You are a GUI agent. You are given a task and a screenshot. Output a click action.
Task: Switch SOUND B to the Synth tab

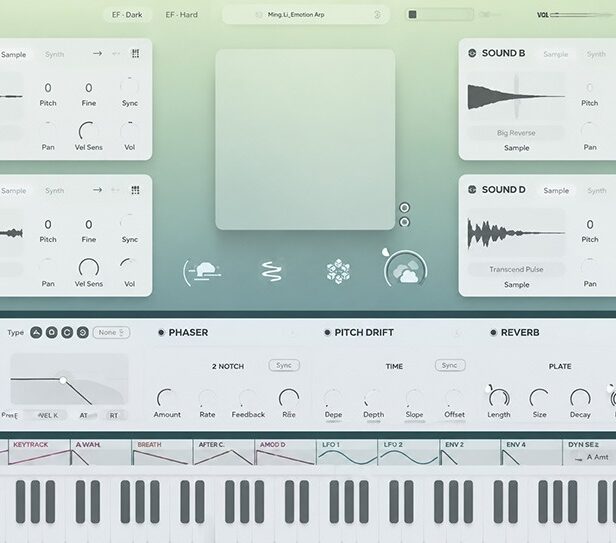(596, 54)
